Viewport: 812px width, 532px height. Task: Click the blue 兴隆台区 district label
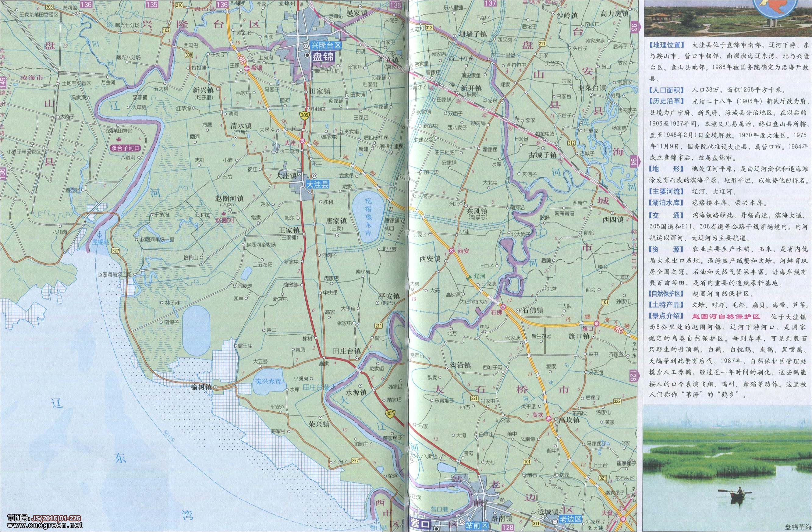325,45
